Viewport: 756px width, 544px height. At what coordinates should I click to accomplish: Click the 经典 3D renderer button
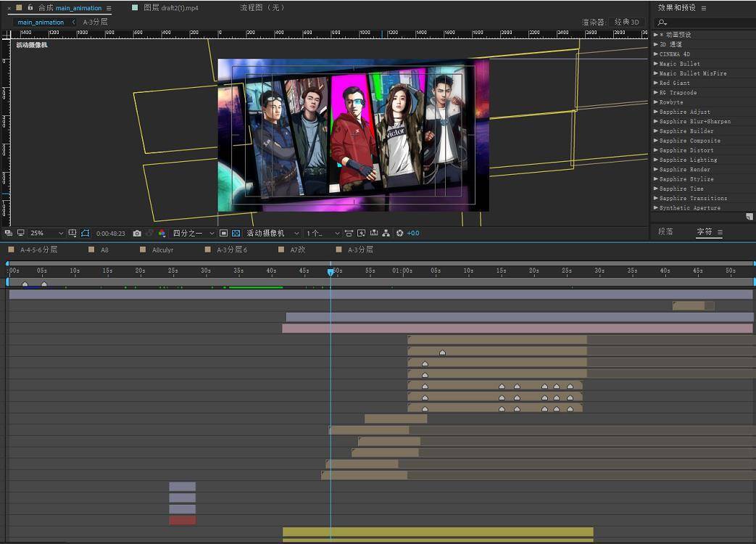627,22
